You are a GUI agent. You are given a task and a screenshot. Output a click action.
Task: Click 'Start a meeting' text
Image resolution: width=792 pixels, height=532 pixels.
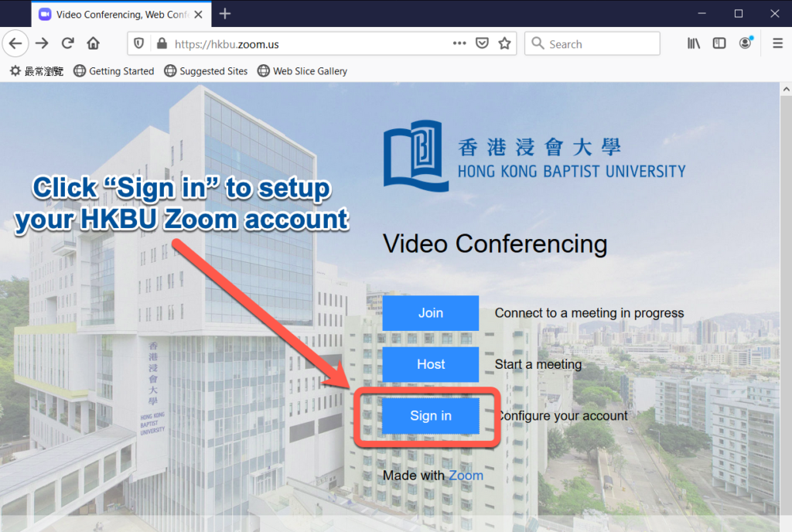[538, 364]
